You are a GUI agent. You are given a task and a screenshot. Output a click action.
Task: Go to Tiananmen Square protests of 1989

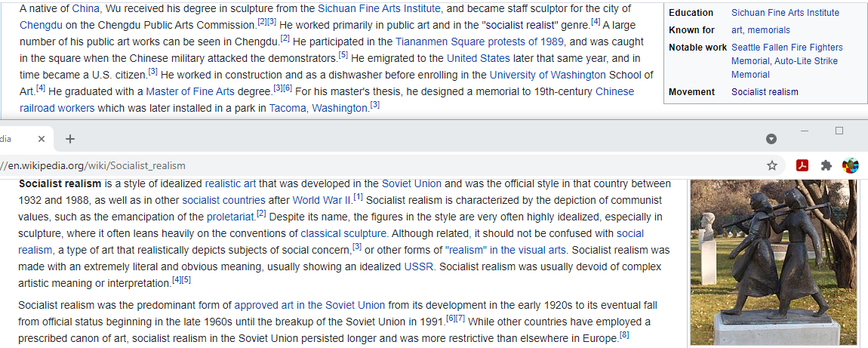click(x=479, y=42)
